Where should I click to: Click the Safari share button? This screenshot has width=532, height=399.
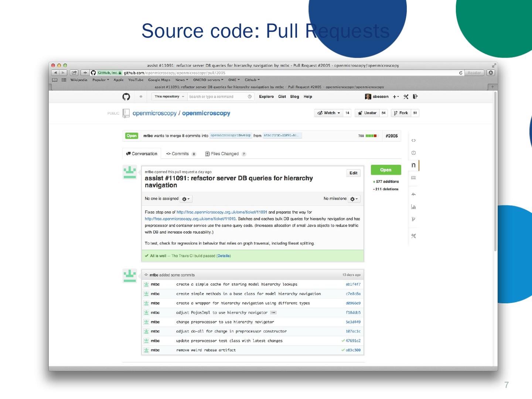(74, 73)
